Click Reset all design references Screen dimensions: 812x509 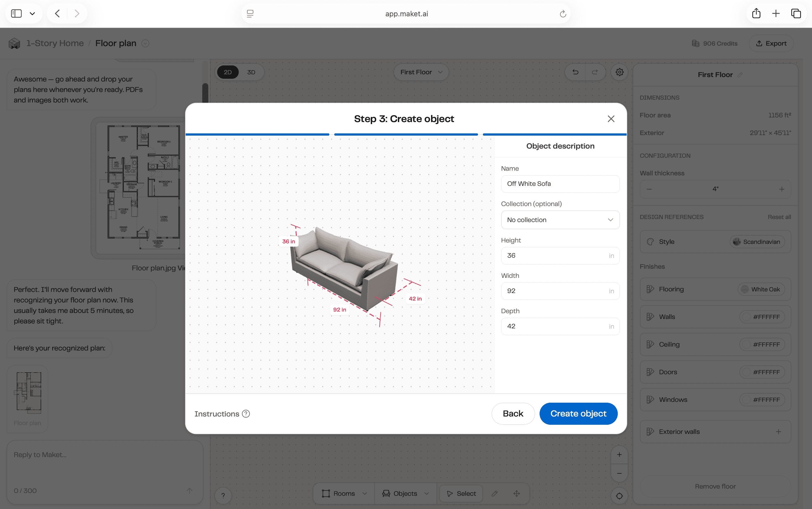coord(779,217)
